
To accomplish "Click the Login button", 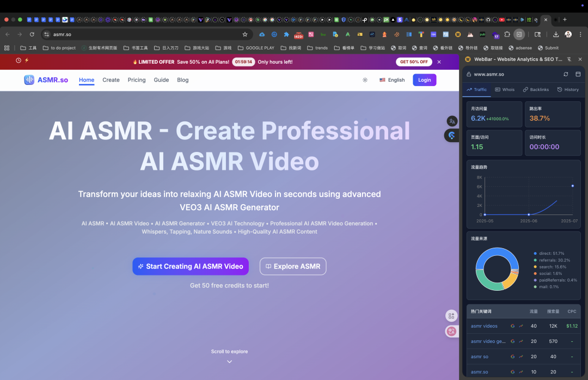I will click(425, 80).
